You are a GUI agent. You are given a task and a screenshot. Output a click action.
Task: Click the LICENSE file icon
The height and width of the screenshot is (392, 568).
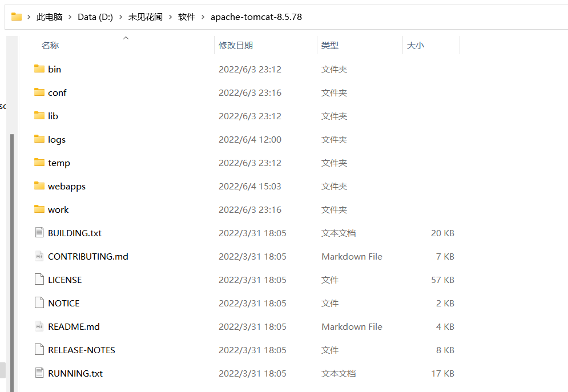tap(39, 280)
